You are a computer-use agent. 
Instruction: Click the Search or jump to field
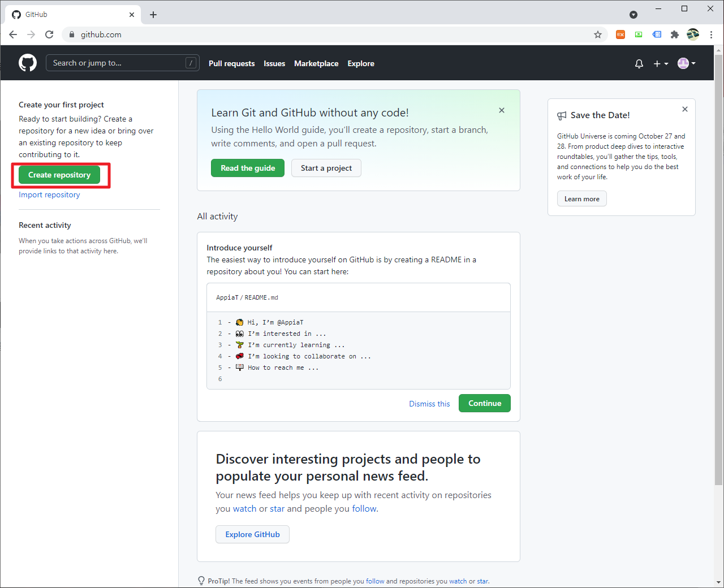122,63
